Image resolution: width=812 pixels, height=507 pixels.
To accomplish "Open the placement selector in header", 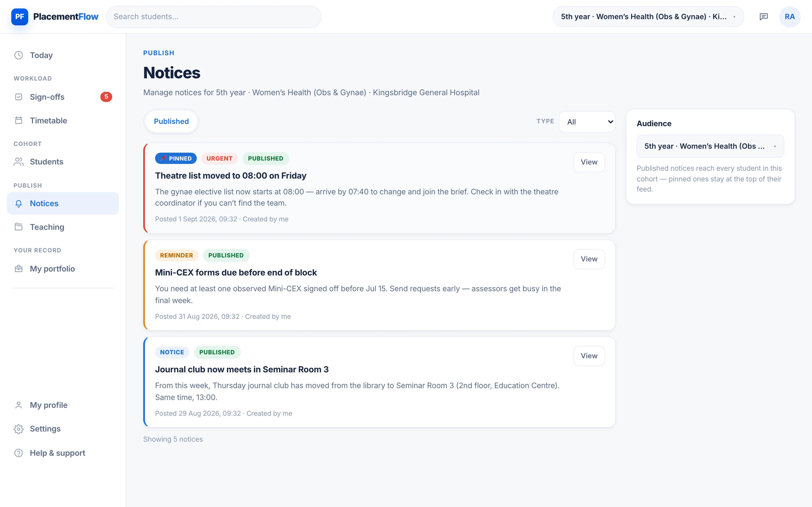I will coord(648,17).
